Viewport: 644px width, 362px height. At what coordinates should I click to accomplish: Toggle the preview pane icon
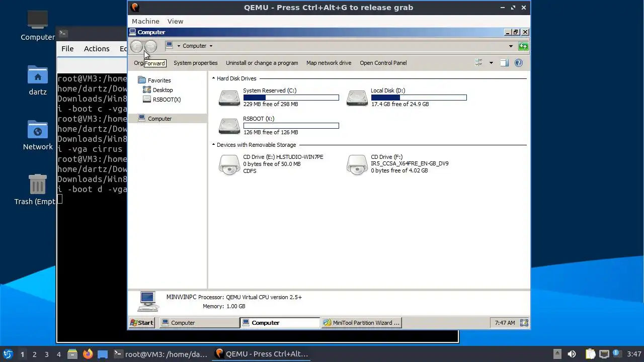[504, 63]
